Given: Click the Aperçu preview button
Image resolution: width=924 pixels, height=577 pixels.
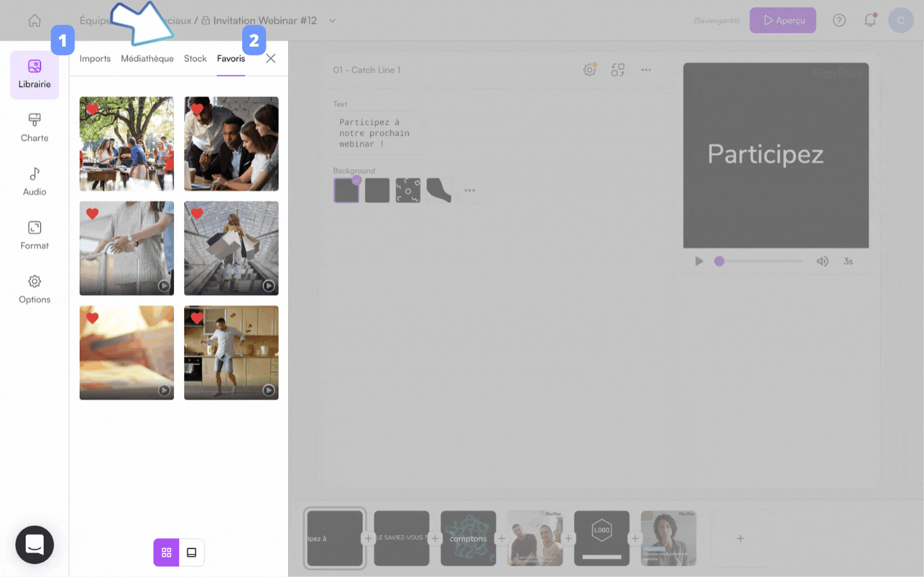Looking at the screenshot, I should 783,20.
